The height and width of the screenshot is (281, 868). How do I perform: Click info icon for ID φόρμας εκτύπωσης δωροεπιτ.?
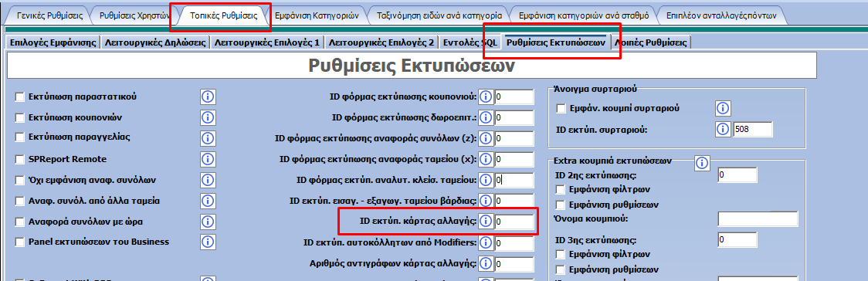point(486,118)
